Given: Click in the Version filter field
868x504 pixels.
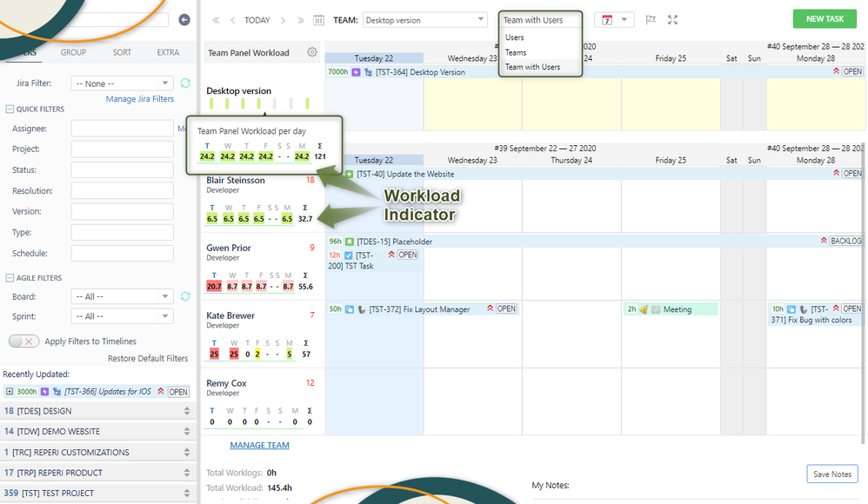Looking at the screenshot, I should pos(122,211).
